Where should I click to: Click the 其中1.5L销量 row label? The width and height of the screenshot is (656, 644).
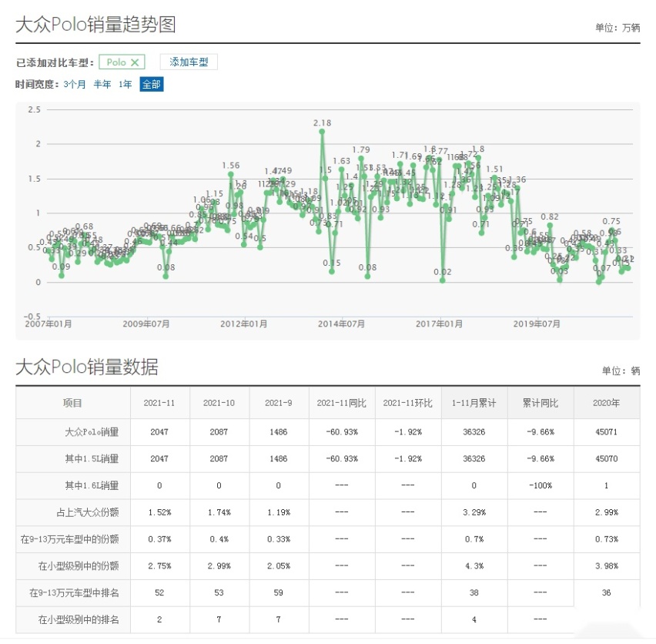[92, 458]
